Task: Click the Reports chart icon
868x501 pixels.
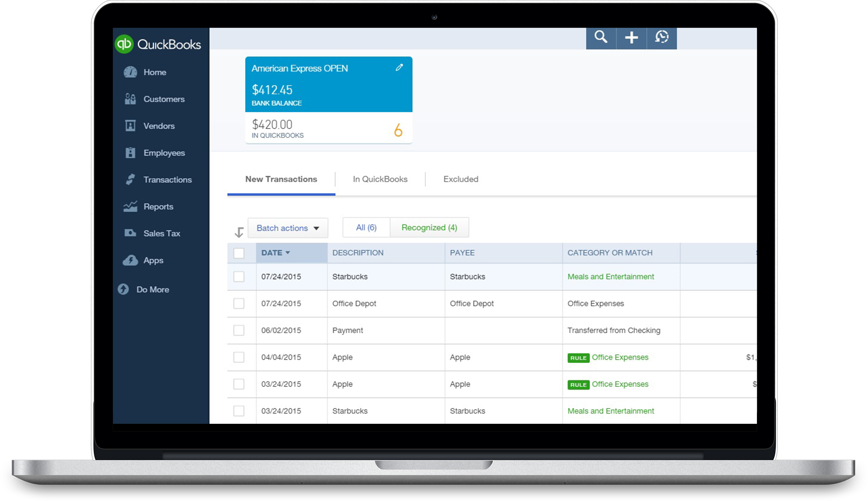Action: click(x=130, y=206)
